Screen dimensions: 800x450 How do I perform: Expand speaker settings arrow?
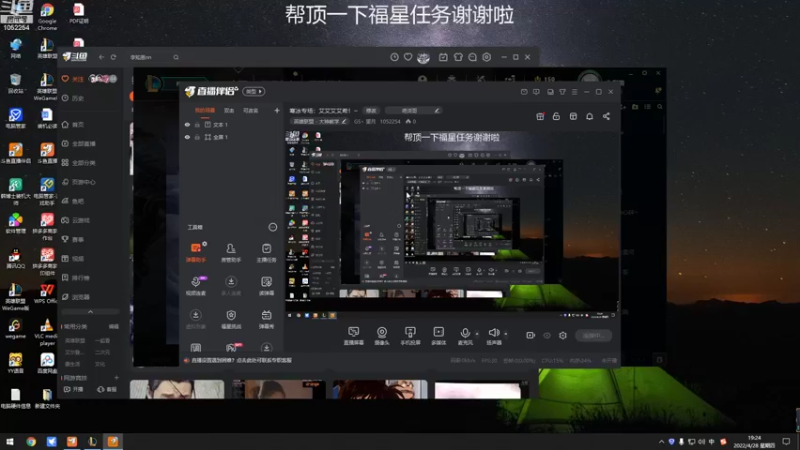[506, 334]
